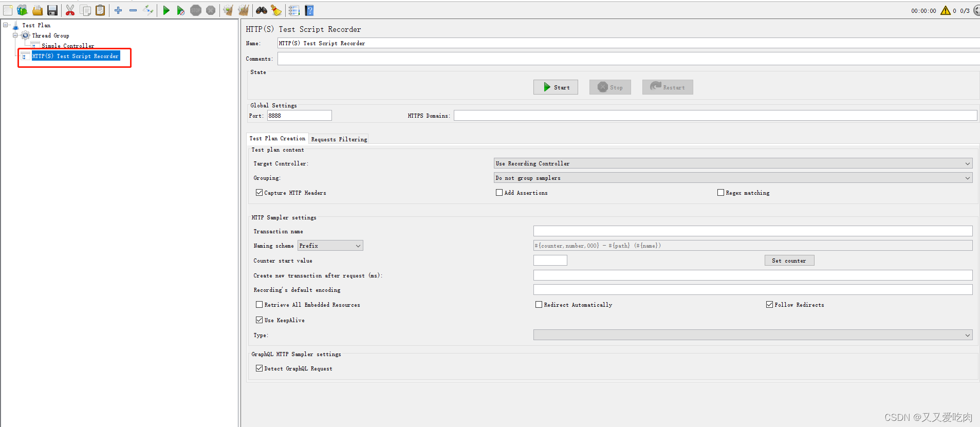The height and width of the screenshot is (427, 980).
Task: Click the Test Plan flask icon
Action: click(15, 25)
